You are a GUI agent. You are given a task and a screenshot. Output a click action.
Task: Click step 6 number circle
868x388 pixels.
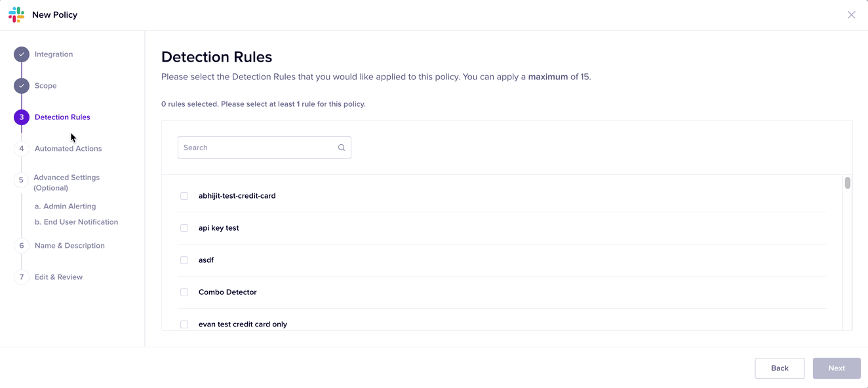[x=22, y=246]
